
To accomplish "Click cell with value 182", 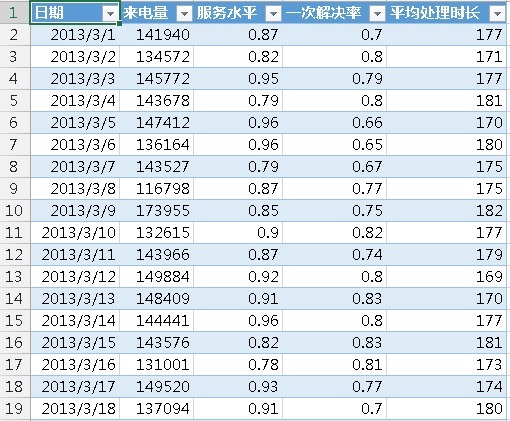I will pos(447,211).
